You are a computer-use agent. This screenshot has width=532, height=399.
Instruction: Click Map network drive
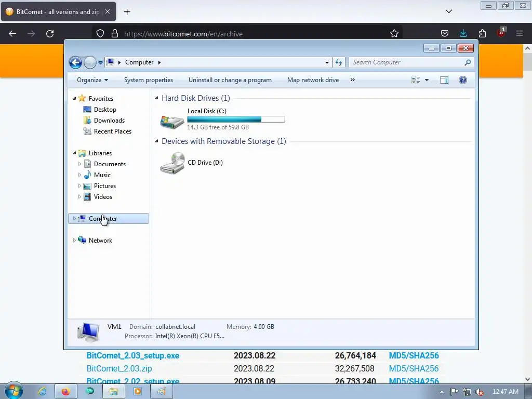[x=313, y=80]
